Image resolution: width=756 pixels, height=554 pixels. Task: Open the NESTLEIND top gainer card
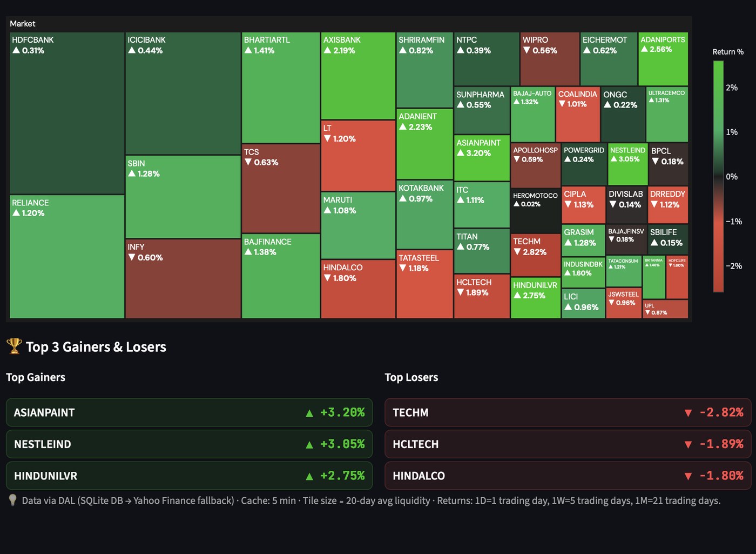[189, 444]
